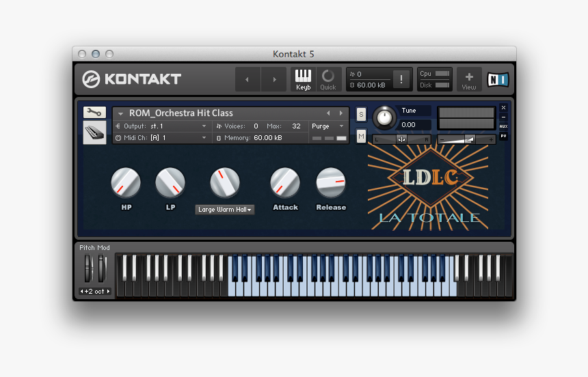588x377 pixels.
Task: Shift keyboard octave down arrow
Action: (82, 291)
